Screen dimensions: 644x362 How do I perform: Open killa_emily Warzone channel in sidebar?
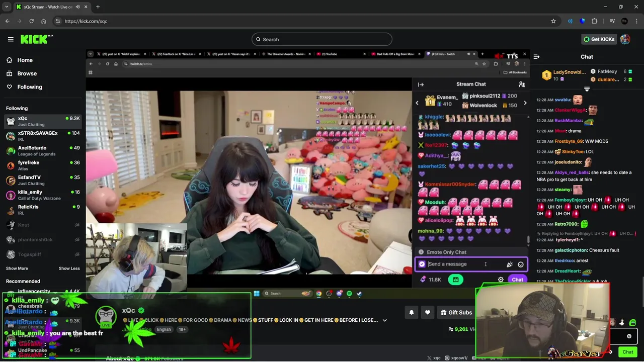pyautogui.click(x=43, y=195)
